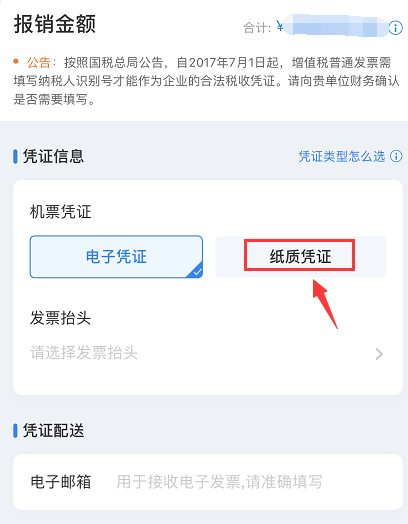Tap 合计 total amount value
The height and width of the screenshot is (524, 408).
click(x=336, y=27)
